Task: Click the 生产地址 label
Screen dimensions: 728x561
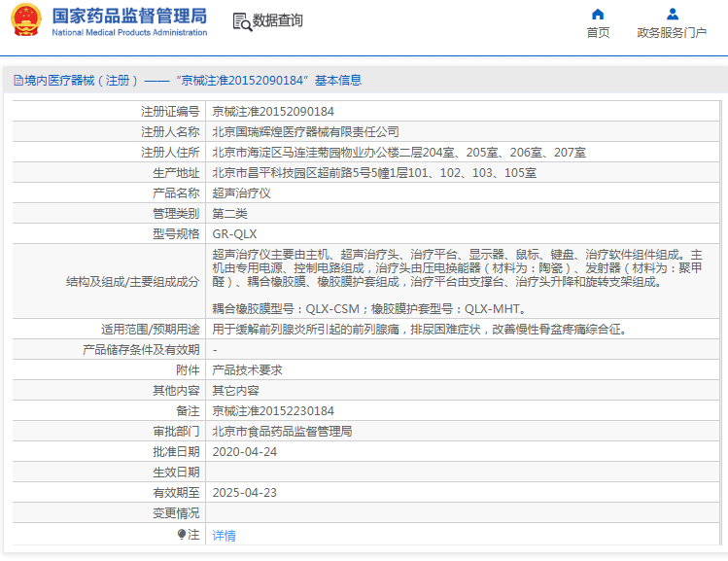Action: point(176,173)
